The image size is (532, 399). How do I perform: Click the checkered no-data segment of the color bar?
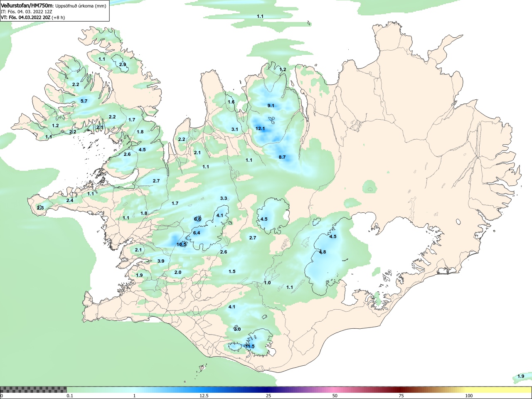pos(33,390)
